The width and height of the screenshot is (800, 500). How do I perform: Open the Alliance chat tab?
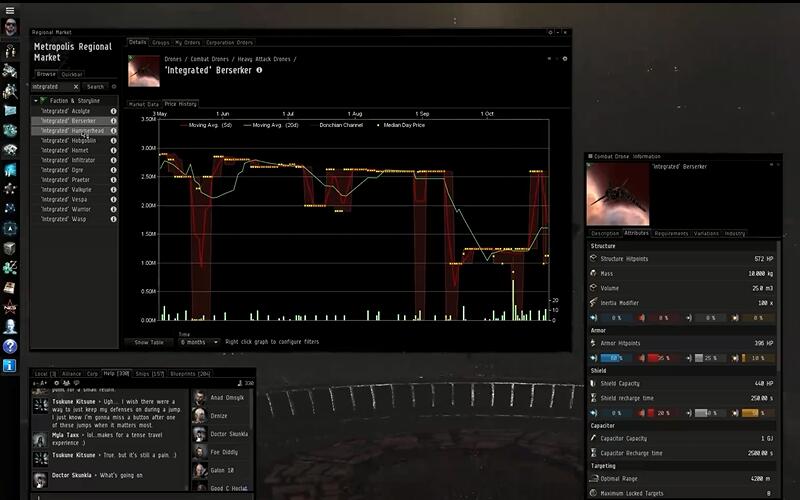point(71,374)
